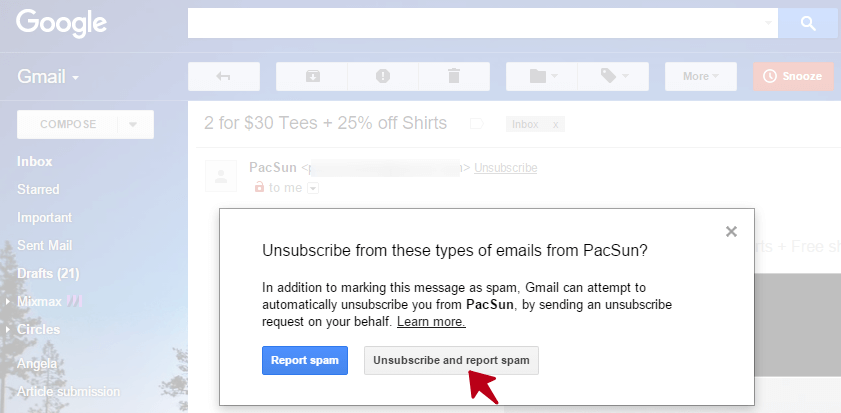Expand the Circles label in sidebar

click(x=9, y=330)
